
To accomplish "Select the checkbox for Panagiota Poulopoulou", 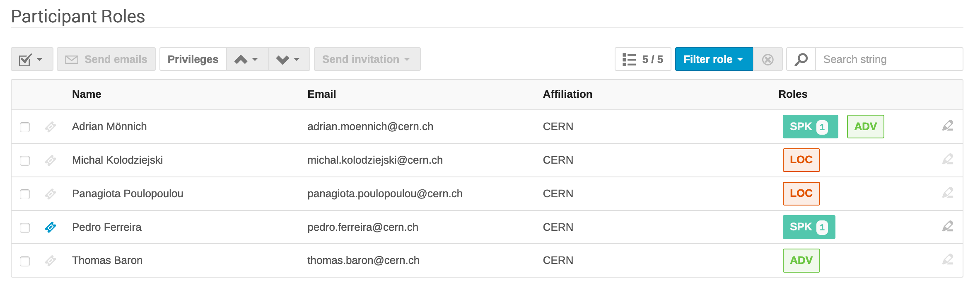I will (25, 194).
